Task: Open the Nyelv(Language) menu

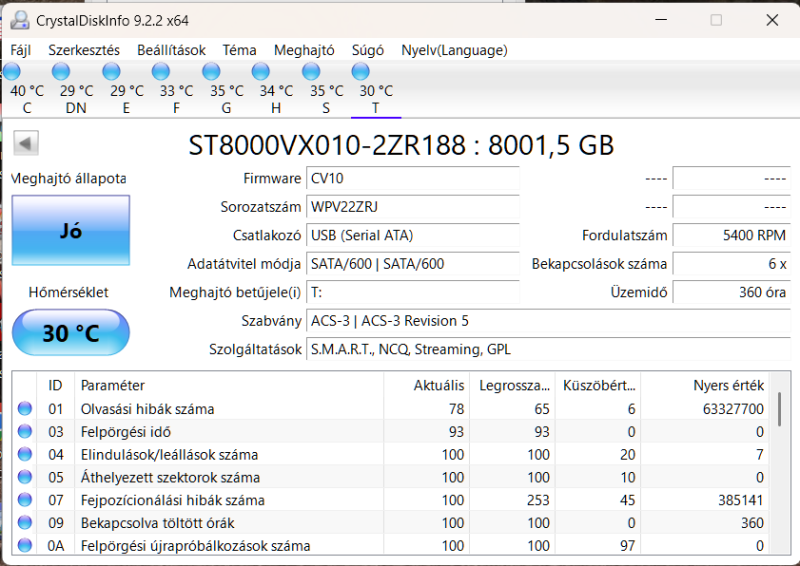Action: point(454,50)
